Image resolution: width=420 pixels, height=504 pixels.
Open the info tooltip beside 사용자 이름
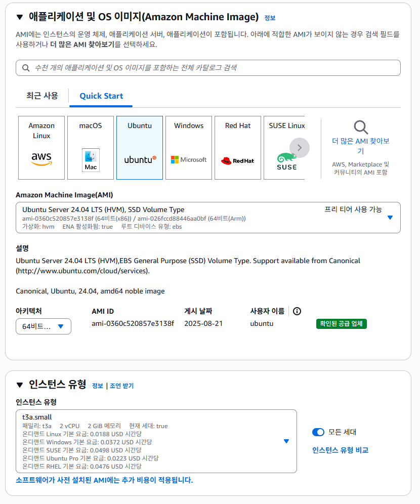[297, 311]
